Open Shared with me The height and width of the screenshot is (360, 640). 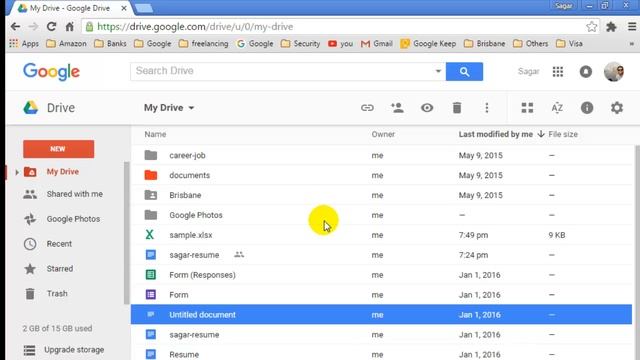(x=74, y=194)
